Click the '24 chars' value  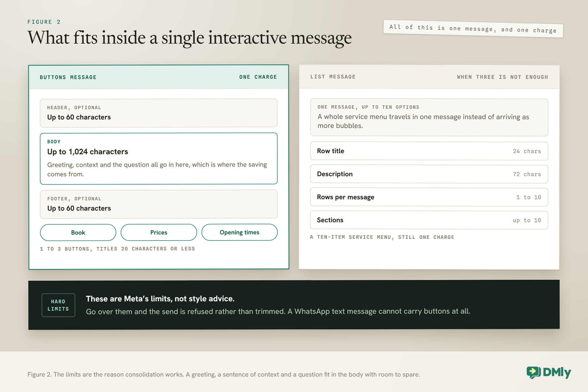coord(527,151)
